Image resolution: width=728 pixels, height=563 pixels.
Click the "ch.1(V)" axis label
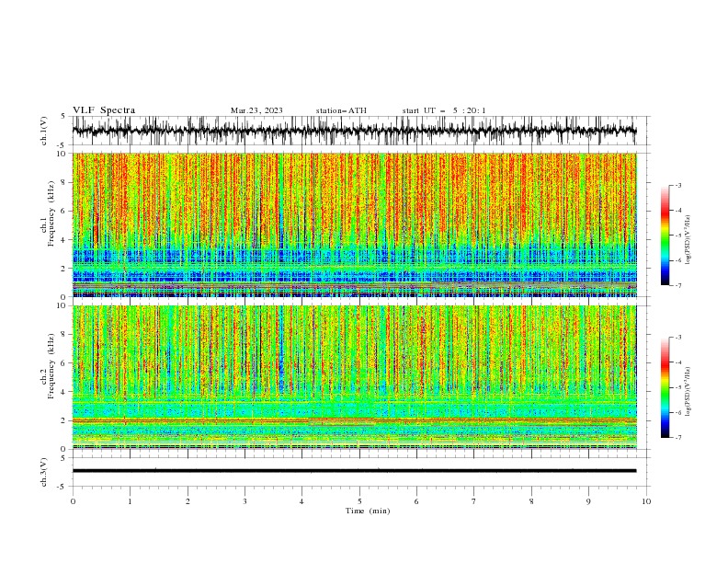point(44,131)
